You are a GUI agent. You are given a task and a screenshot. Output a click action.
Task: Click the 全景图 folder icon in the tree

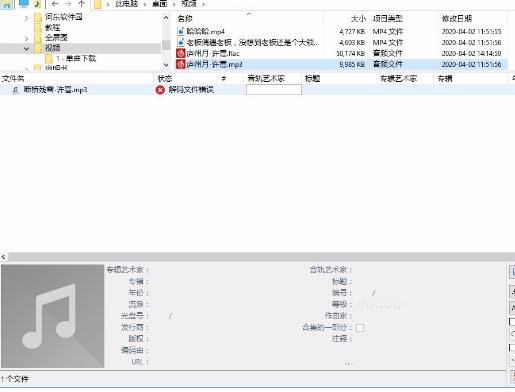tap(38, 38)
